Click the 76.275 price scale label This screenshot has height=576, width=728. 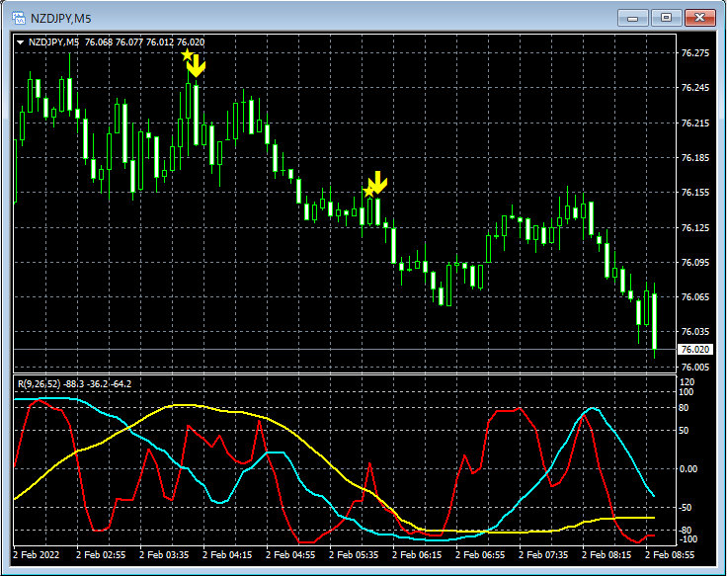tap(695, 53)
